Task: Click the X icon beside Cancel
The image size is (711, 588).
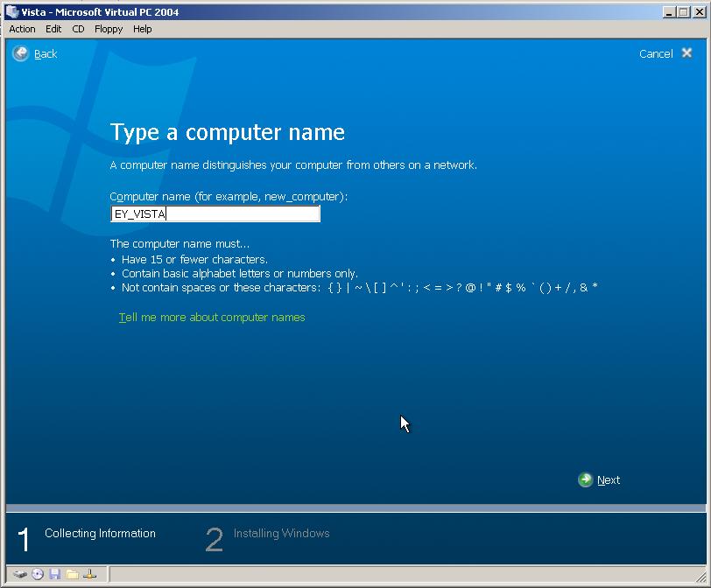Action: pos(687,53)
